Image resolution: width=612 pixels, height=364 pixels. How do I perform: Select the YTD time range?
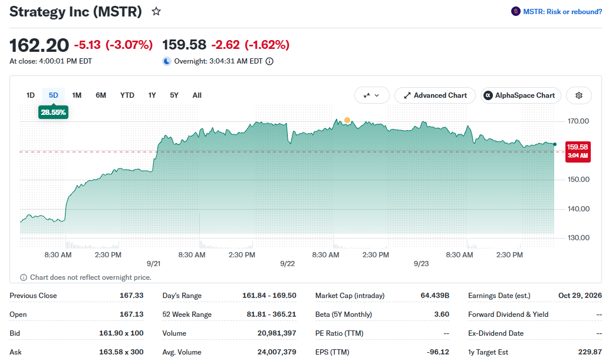127,95
